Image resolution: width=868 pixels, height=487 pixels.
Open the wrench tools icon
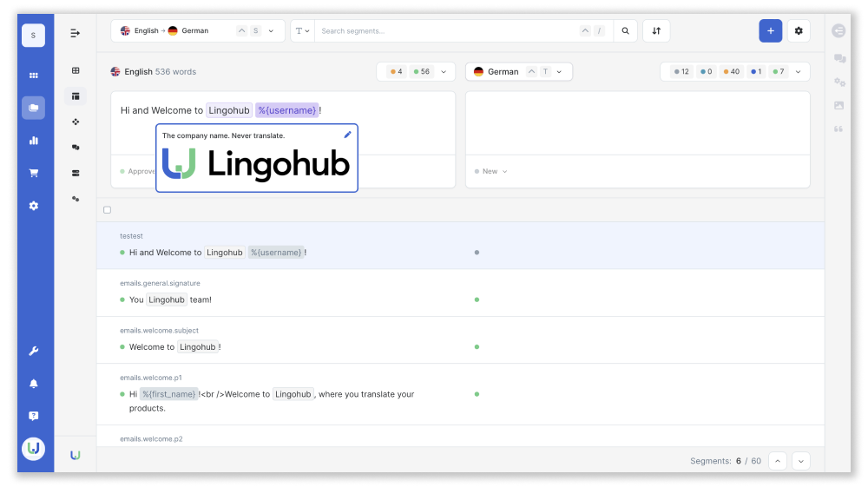pyautogui.click(x=33, y=351)
